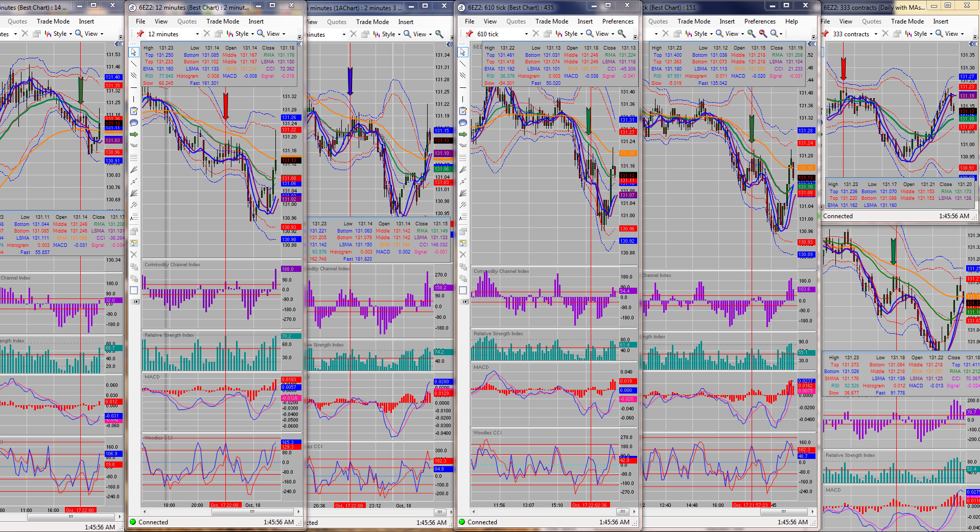
Task: Select vertical line tool in 12 minutes chart
Action: pos(134,99)
